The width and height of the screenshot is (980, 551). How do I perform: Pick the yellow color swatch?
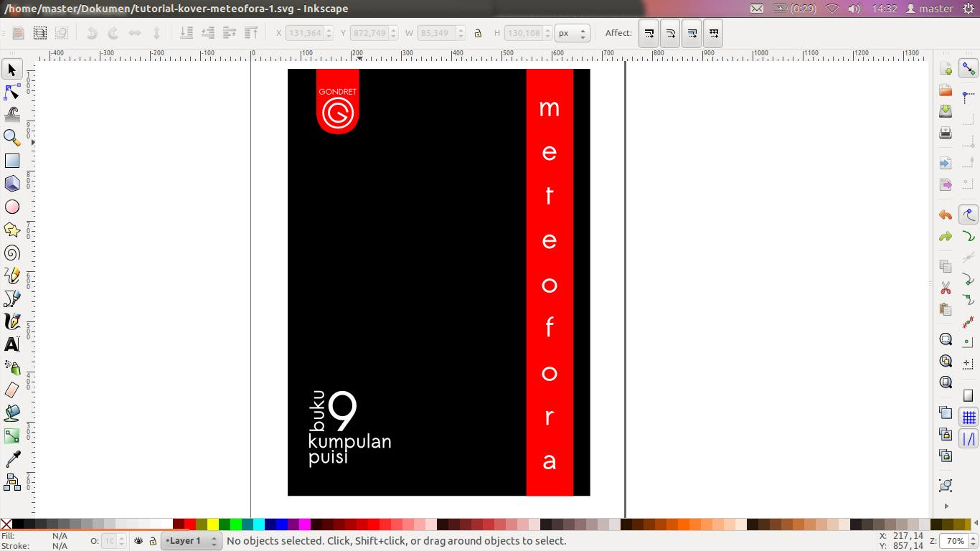point(213,524)
